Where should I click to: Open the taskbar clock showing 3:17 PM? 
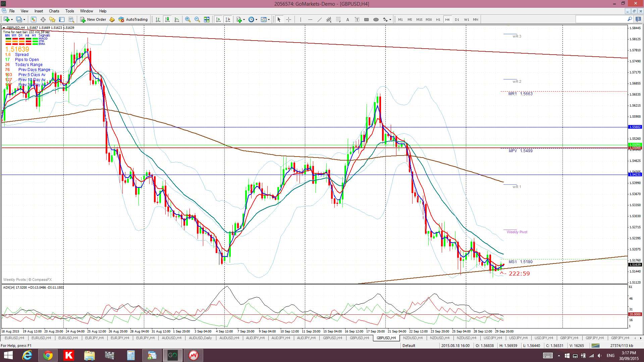coord(629,356)
